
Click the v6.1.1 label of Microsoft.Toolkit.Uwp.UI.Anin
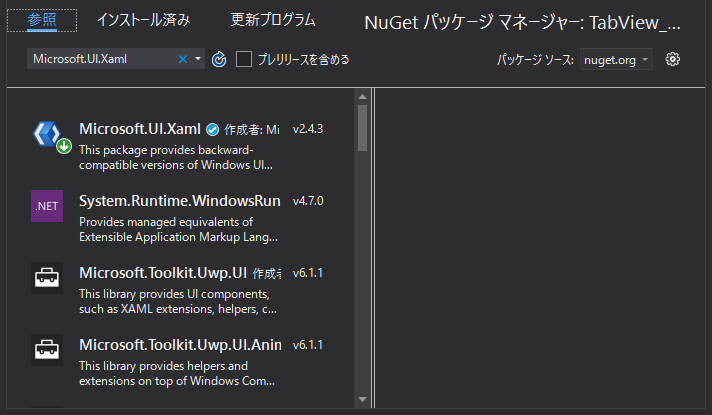pos(308,345)
